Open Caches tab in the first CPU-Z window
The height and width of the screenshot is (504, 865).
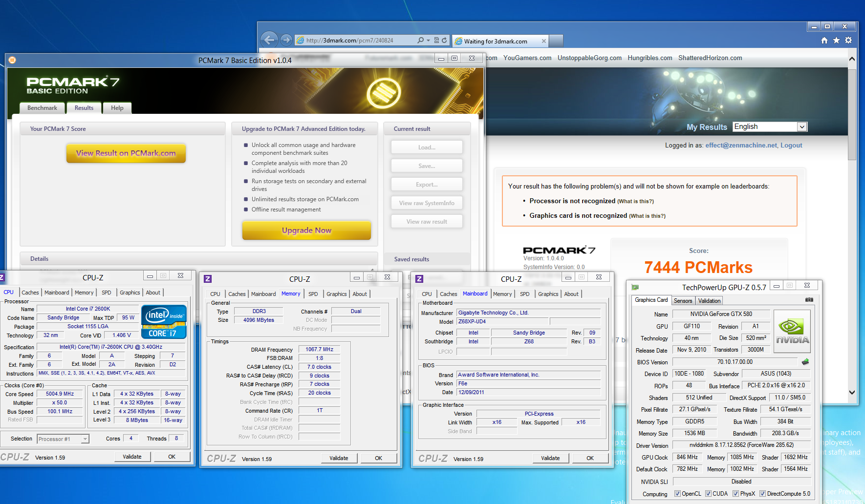[30, 293]
